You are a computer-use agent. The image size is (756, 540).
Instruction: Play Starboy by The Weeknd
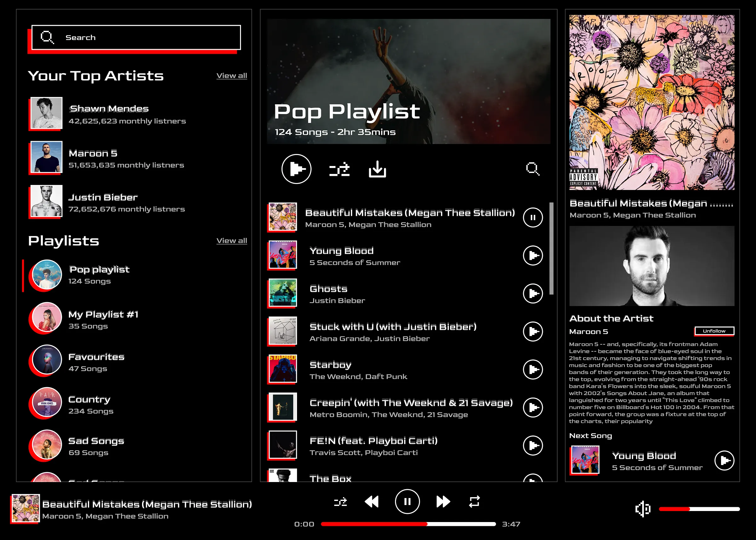pos(533,370)
